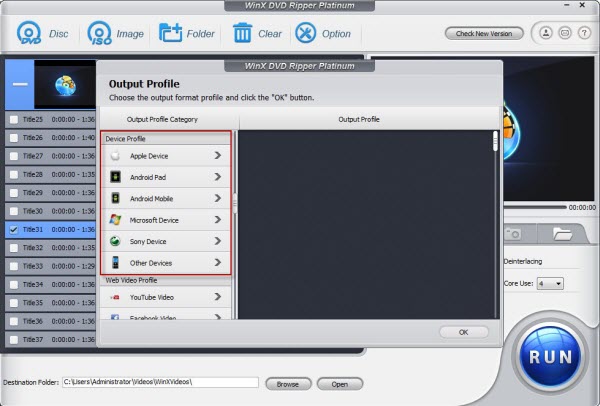Click the preview playback progress slider
Image resolution: width=600 pixels, height=406 pixels.
coord(535,207)
